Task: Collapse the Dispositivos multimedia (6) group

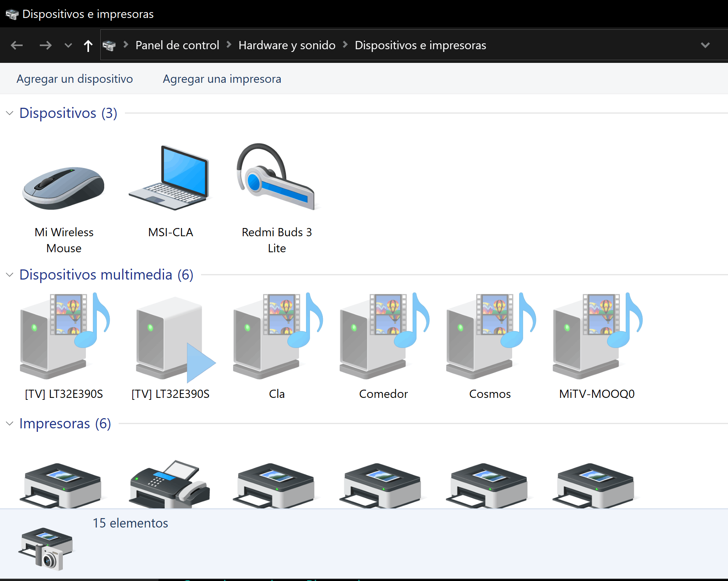Action: [x=10, y=275]
